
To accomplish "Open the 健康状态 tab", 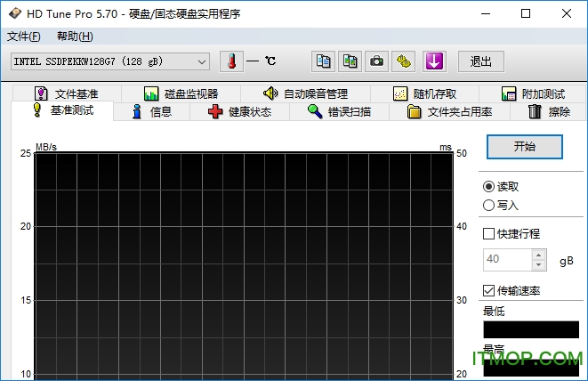I will [x=239, y=112].
